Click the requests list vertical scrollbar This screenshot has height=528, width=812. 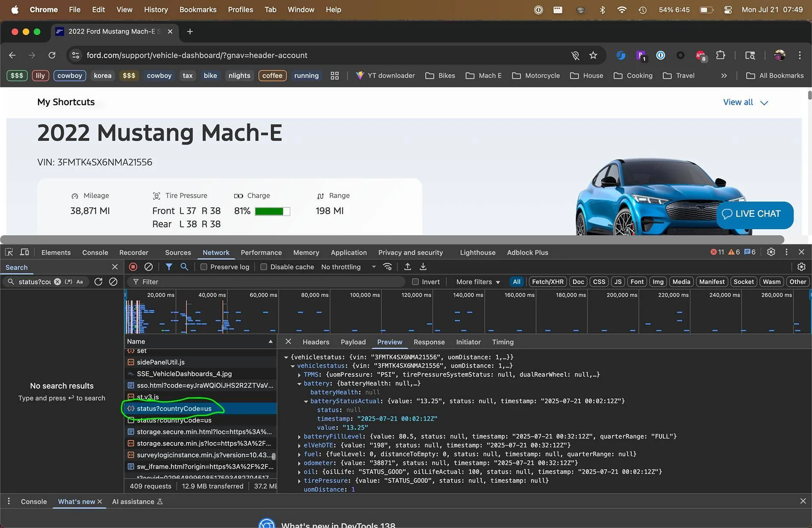[274, 456]
